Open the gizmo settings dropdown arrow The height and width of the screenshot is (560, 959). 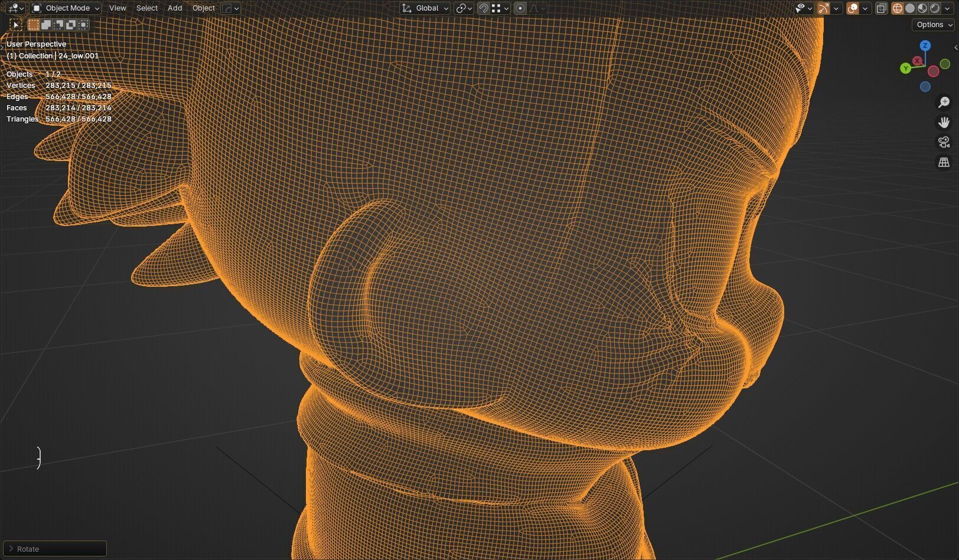pos(836,8)
